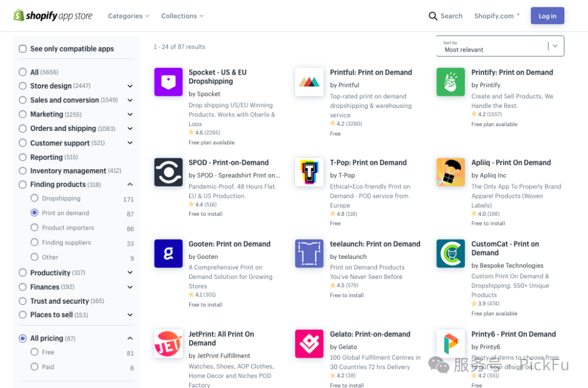Select the Other subcategory radio button
588x388 pixels.
[x=35, y=257]
